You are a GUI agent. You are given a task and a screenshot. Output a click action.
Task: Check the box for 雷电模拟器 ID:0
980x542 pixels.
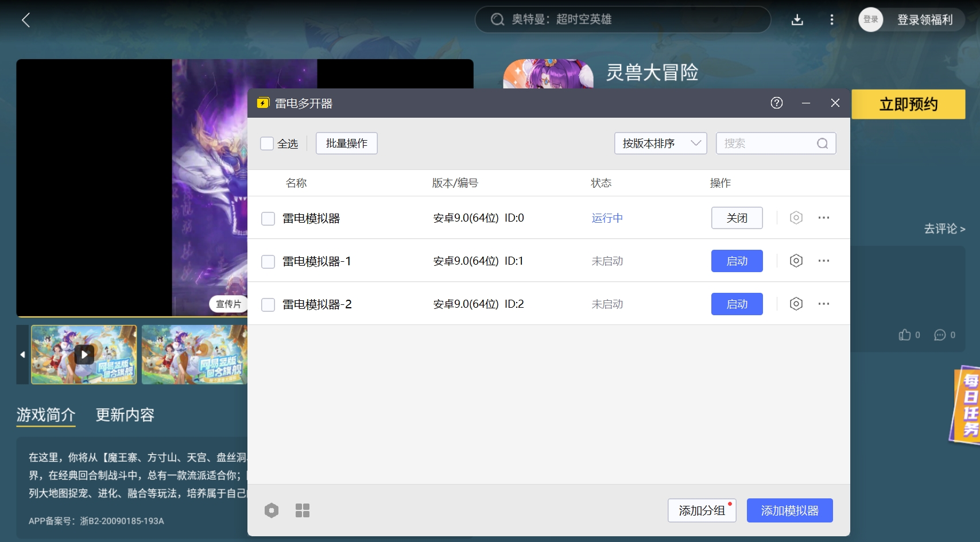[268, 219]
